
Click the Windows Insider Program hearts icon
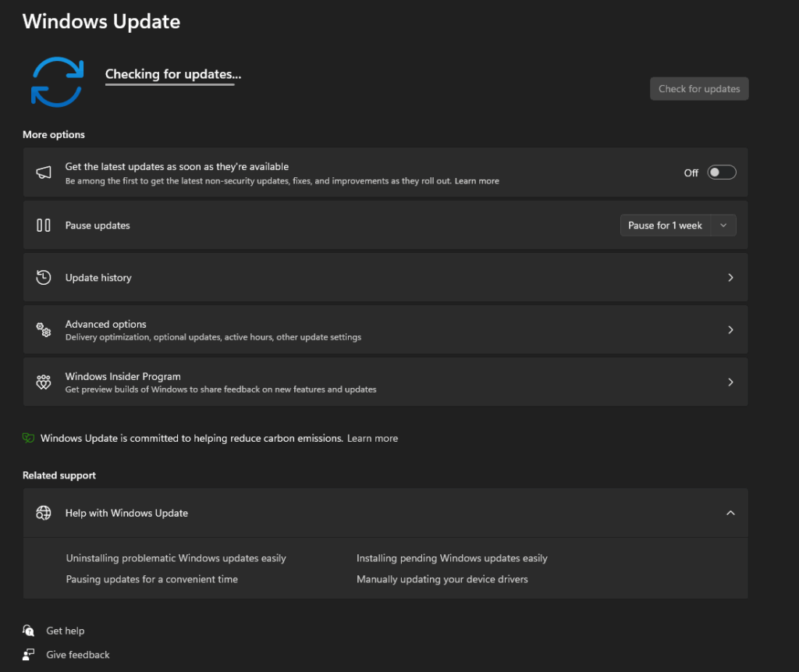click(x=44, y=382)
